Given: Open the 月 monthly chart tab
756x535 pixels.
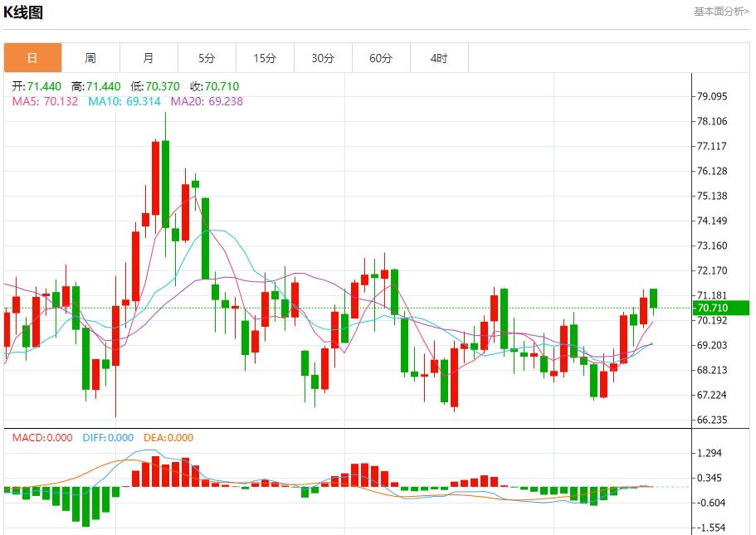Looking at the screenshot, I should click(149, 58).
